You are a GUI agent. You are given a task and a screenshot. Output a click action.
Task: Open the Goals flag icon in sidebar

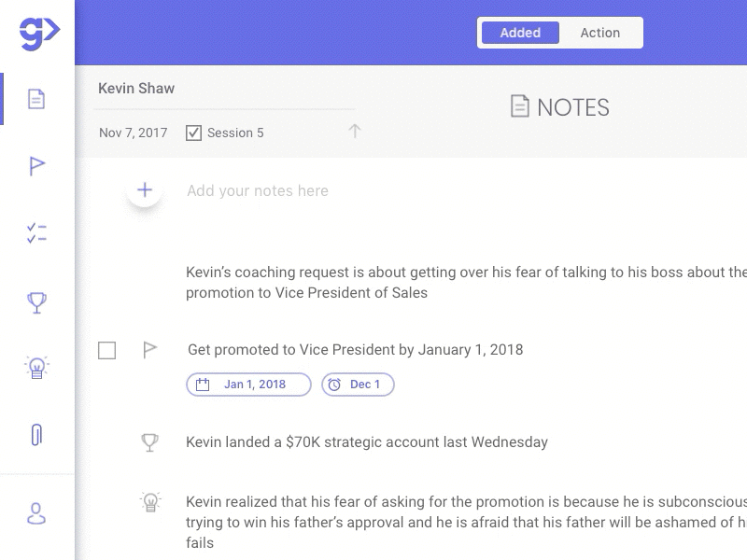coord(36,166)
